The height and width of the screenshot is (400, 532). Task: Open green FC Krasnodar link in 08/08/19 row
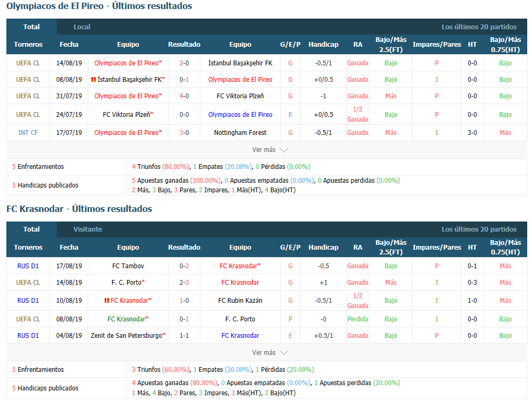click(x=128, y=319)
